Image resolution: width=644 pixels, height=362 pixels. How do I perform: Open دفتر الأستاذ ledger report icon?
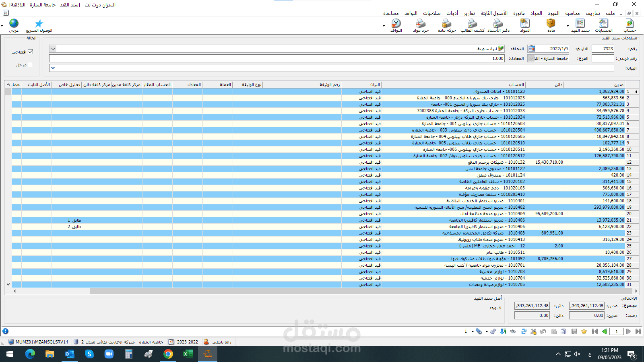[x=498, y=25]
